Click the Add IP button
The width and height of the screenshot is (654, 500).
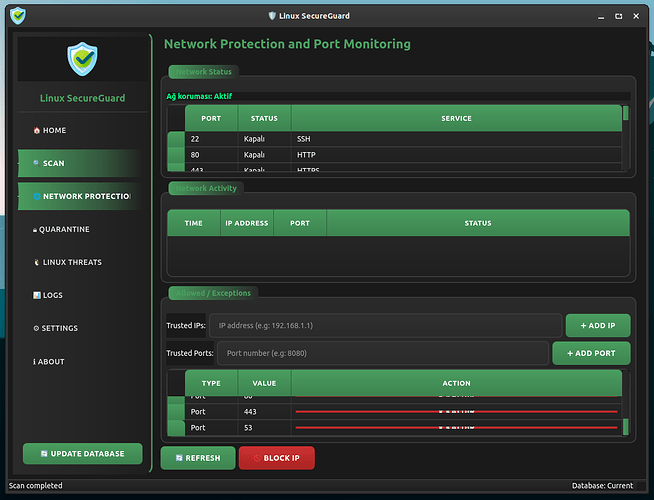pyautogui.click(x=597, y=326)
